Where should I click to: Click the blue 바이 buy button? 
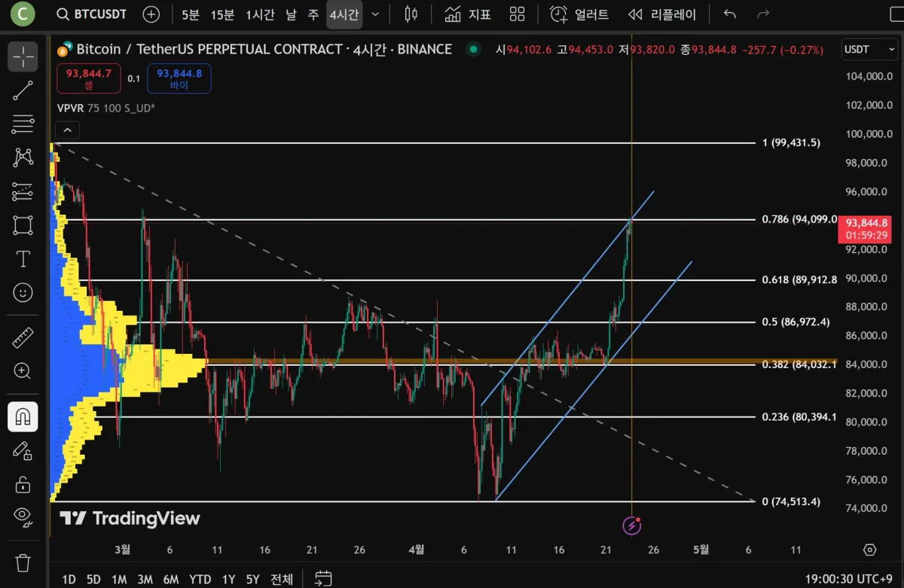coord(179,78)
